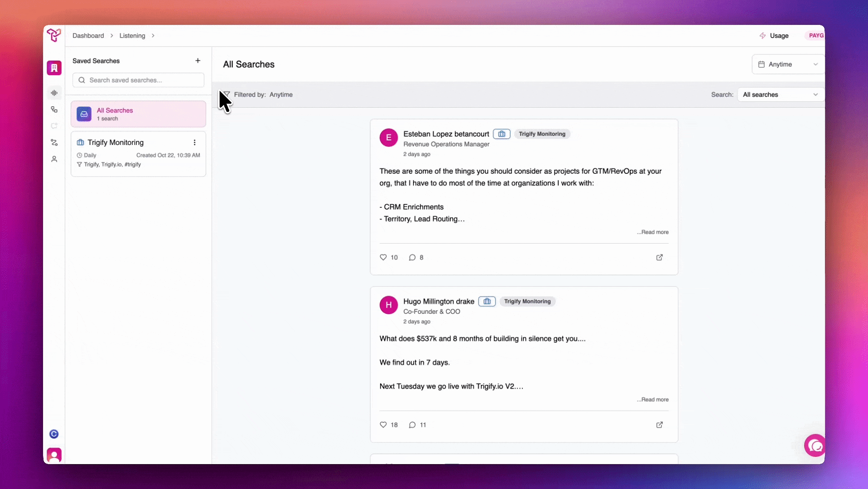Click Esteban's avatar circle

click(389, 138)
